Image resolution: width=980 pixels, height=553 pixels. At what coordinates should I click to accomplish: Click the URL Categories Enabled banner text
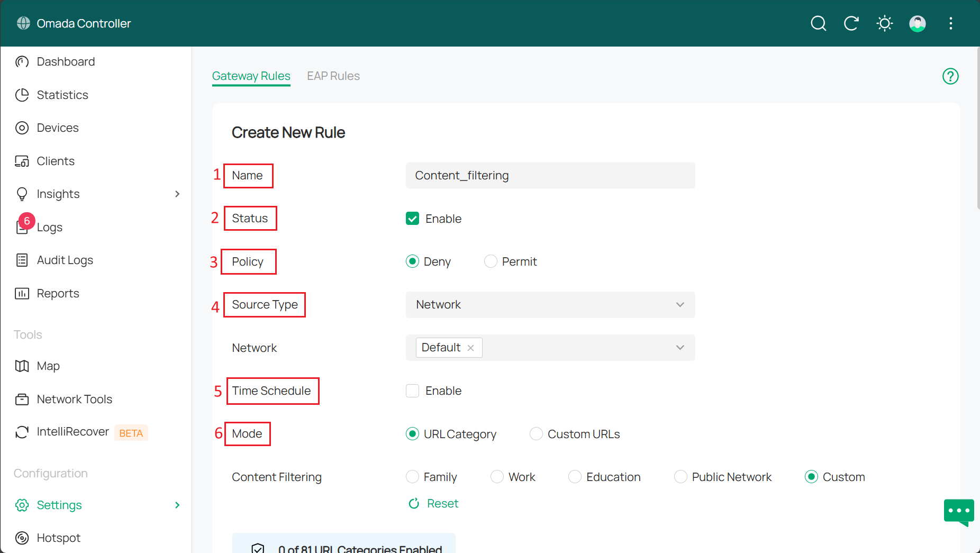[x=360, y=548]
